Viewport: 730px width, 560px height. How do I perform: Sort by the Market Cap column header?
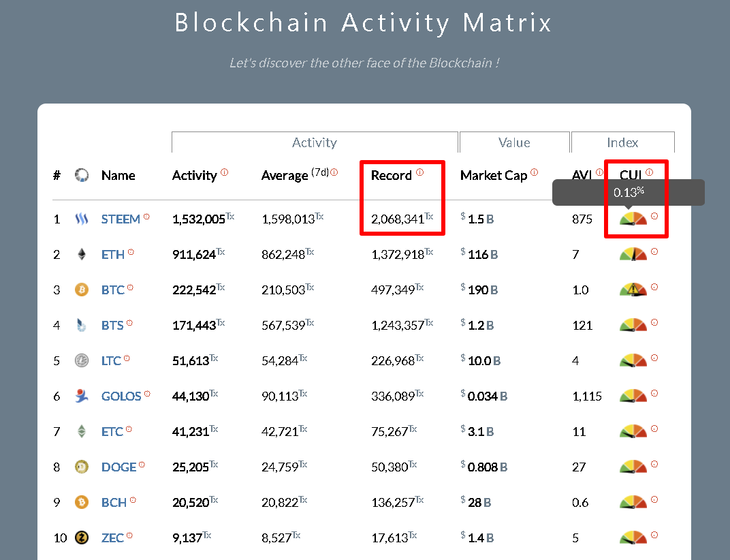pos(494,176)
